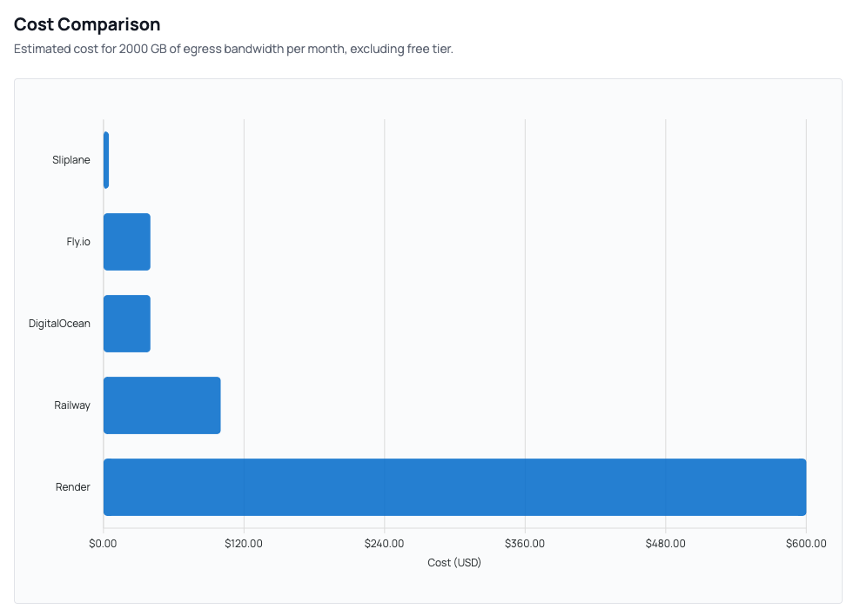Viewport: 860px width, 616px height.
Task: Click the $0.00 axis tick label
Action: tap(104, 542)
